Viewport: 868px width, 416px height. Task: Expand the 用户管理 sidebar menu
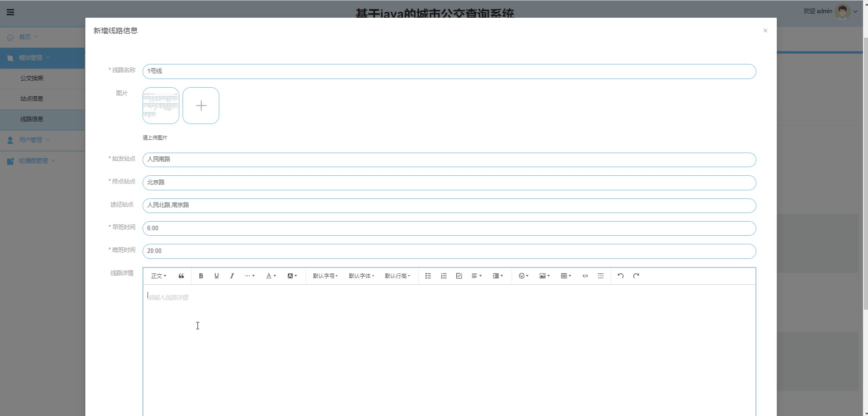pyautogui.click(x=42, y=140)
